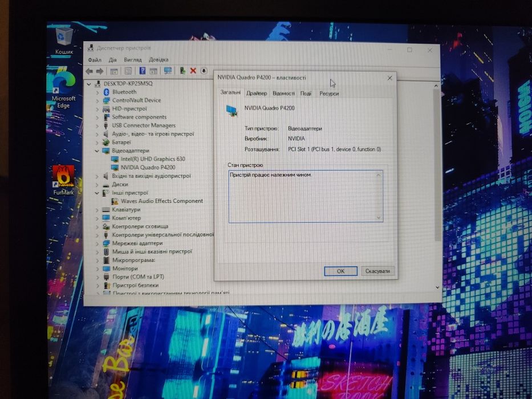This screenshot has height=399, width=532.
Task: Click the Waves Audio Effects Component warning icon
Action: tap(115, 201)
